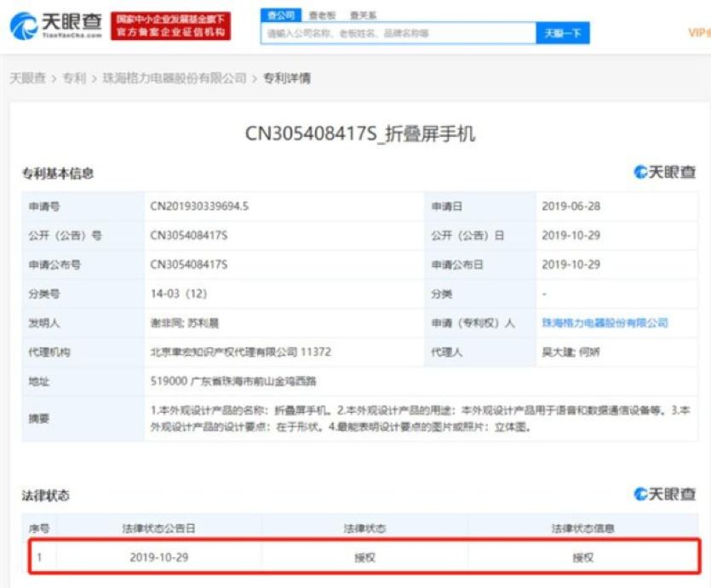The image size is (711, 588).
Task: Go to 天眼查 breadcrumb home link
Action: (x=28, y=78)
